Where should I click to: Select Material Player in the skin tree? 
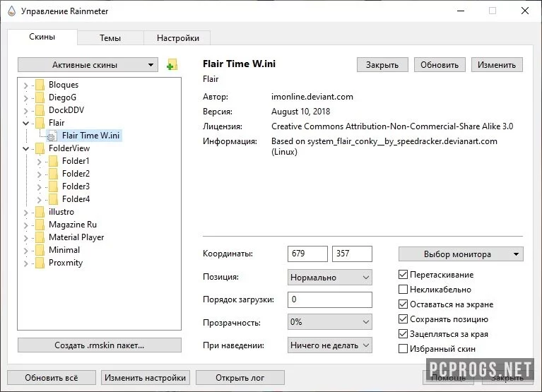(x=76, y=237)
